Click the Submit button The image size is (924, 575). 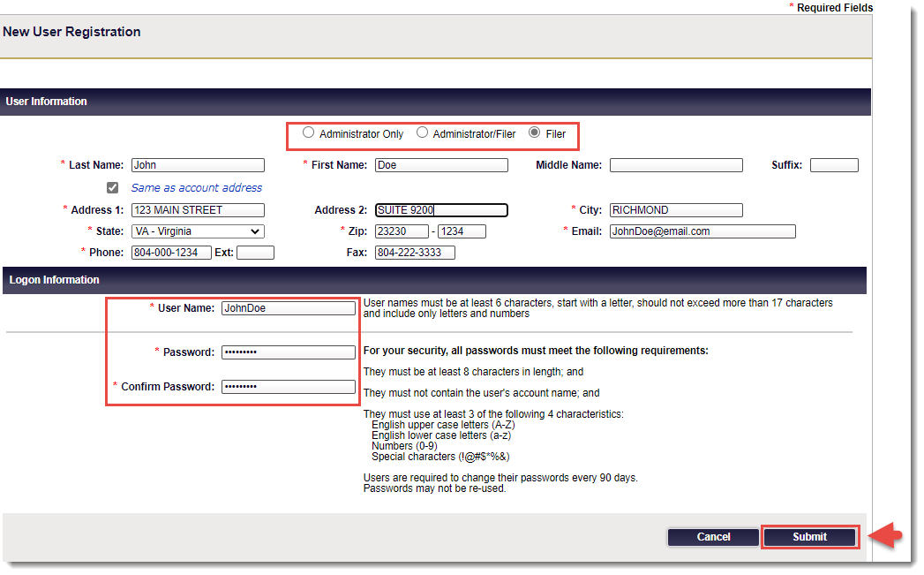(x=809, y=537)
